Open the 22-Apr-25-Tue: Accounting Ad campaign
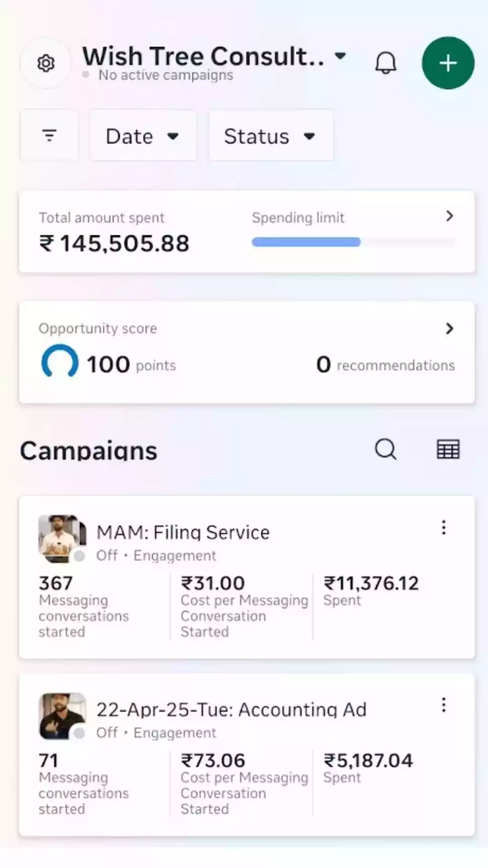The height and width of the screenshot is (868, 488). pyautogui.click(x=231, y=710)
